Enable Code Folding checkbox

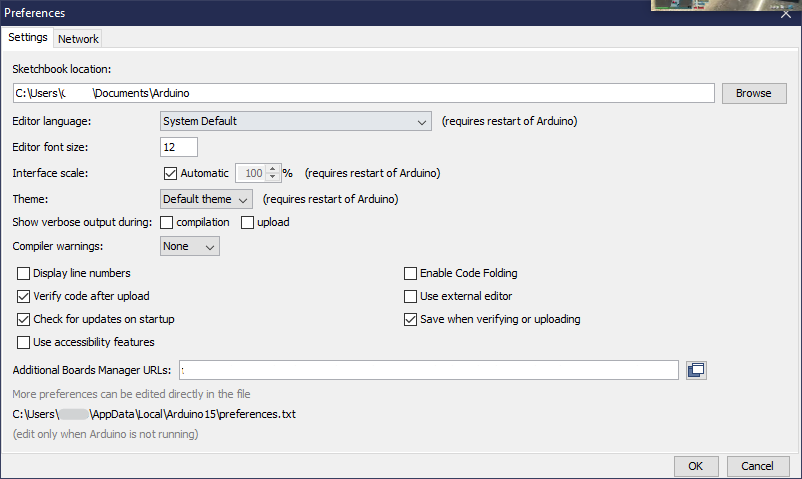[410, 273]
